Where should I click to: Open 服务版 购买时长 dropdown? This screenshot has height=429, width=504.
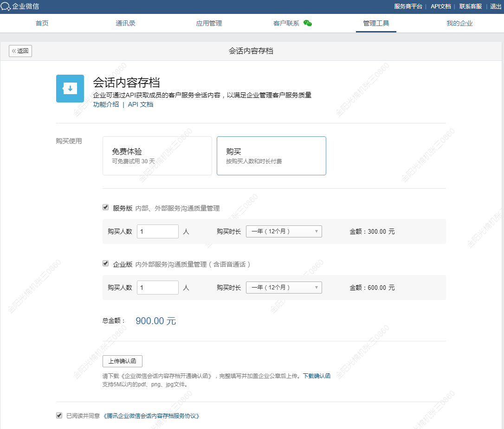pos(284,231)
